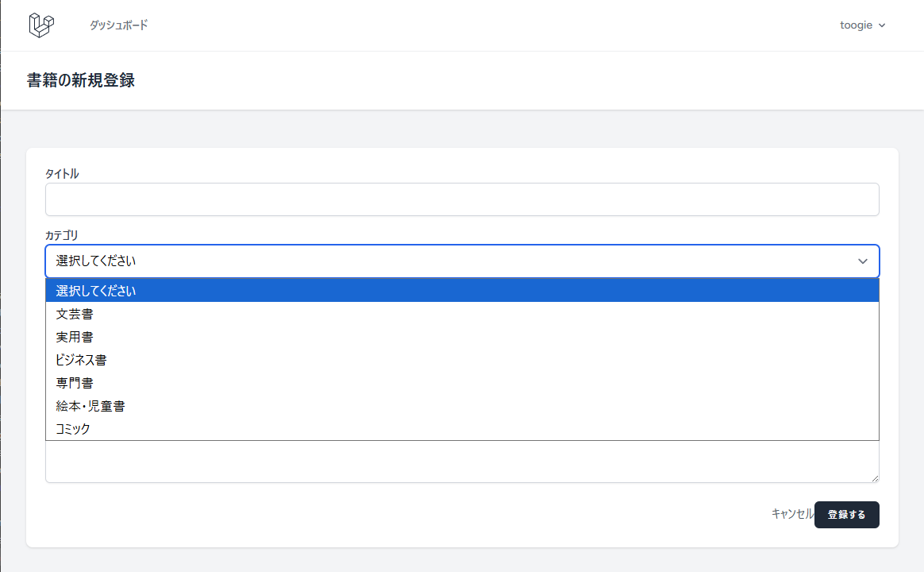Select the コミック category option
Viewport: 924px width, 572px height.
73,429
